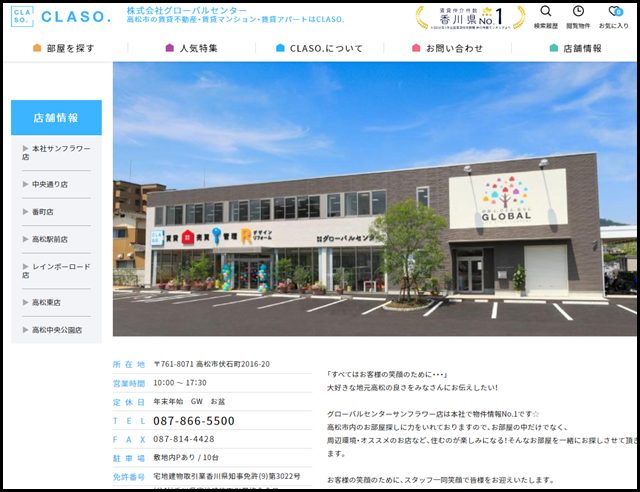
Task: Open 店舗情報 menu in top navigation
Action: 576,48
